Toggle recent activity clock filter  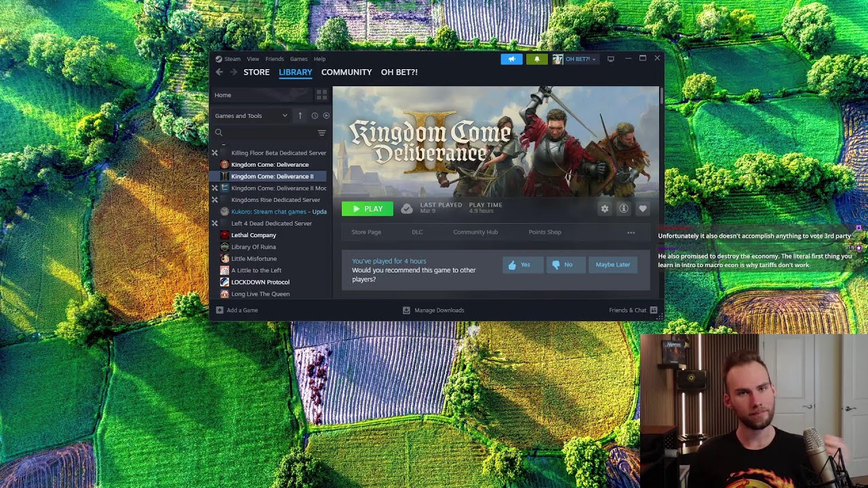click(315, 116)
